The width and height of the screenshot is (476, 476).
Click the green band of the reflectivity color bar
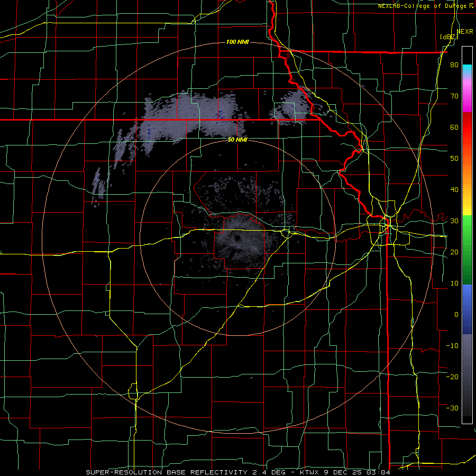click(467, 250)
